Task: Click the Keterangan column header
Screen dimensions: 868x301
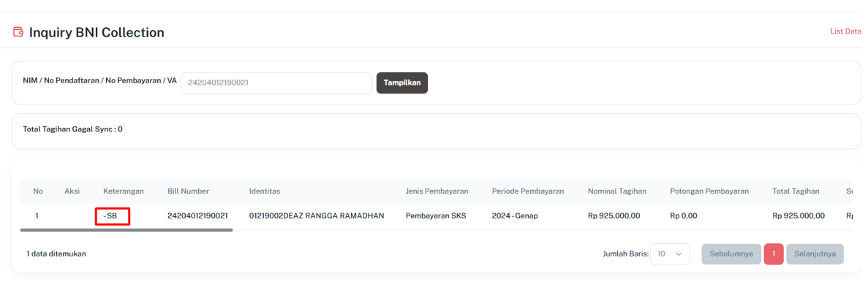Action: (x=124, y=191)
